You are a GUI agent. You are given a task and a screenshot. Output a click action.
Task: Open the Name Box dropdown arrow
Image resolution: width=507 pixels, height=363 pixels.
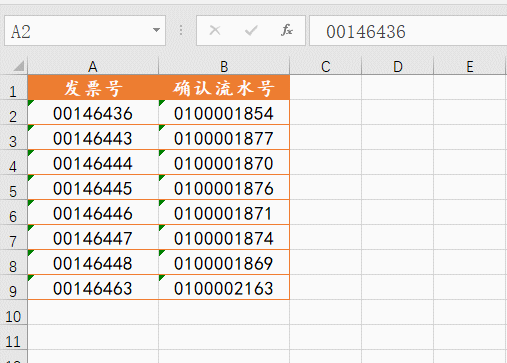coord(156,30)
